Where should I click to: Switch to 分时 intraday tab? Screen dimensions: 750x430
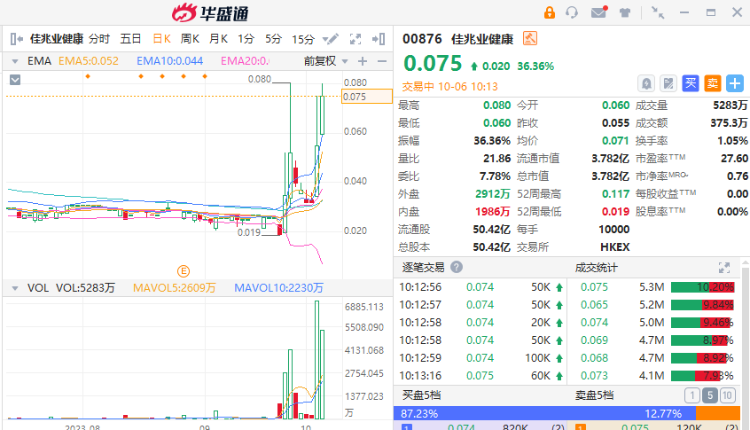(99, 39)
